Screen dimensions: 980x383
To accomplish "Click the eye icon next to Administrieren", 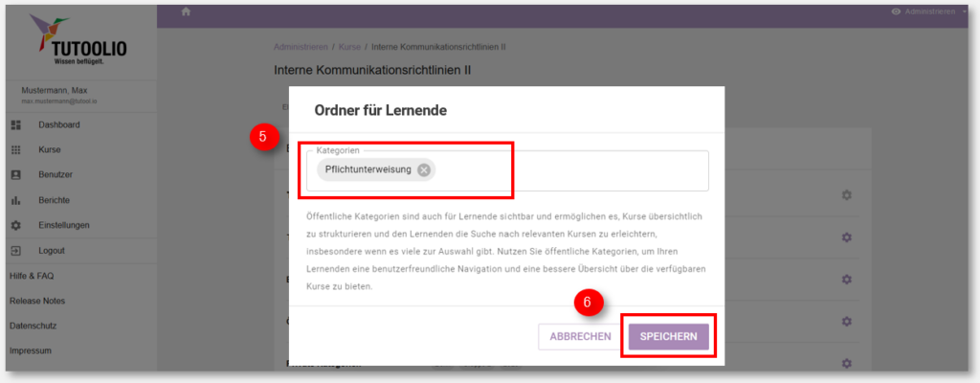I will [896, 11].
